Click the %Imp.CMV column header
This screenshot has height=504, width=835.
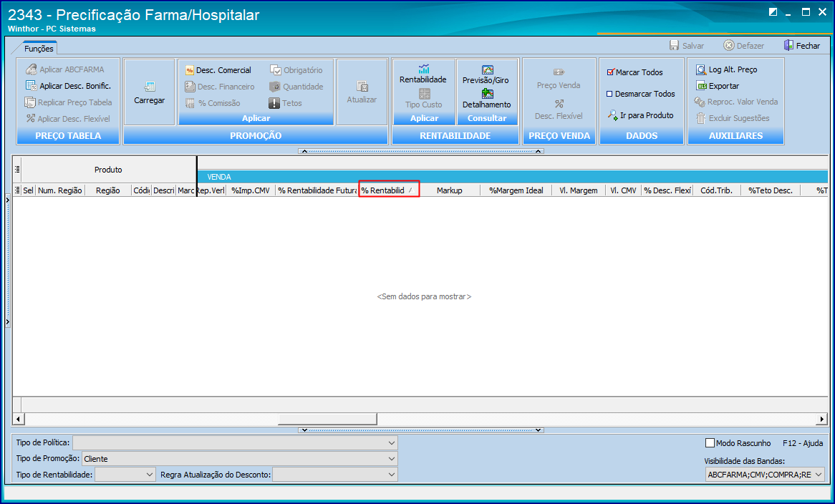(251, 190)
